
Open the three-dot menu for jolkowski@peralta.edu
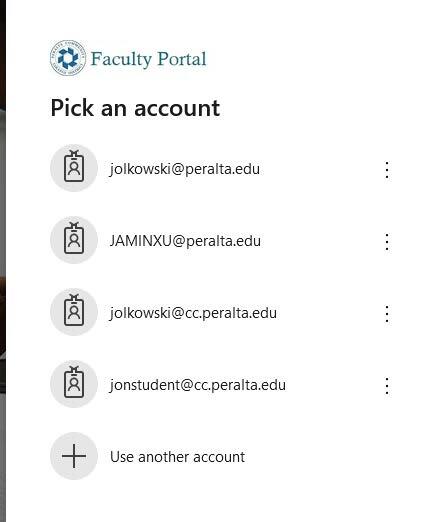(387, 170)
